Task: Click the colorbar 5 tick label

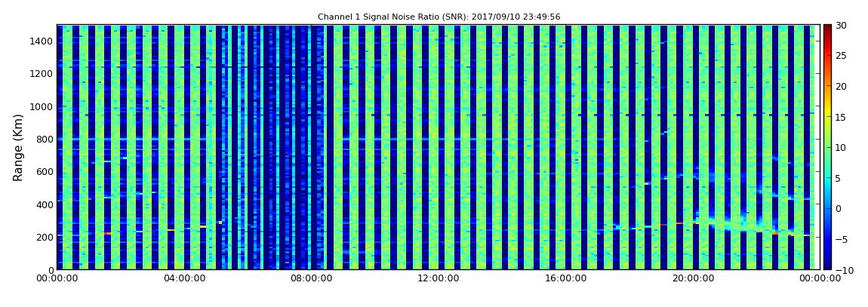Action: (839, 178)
